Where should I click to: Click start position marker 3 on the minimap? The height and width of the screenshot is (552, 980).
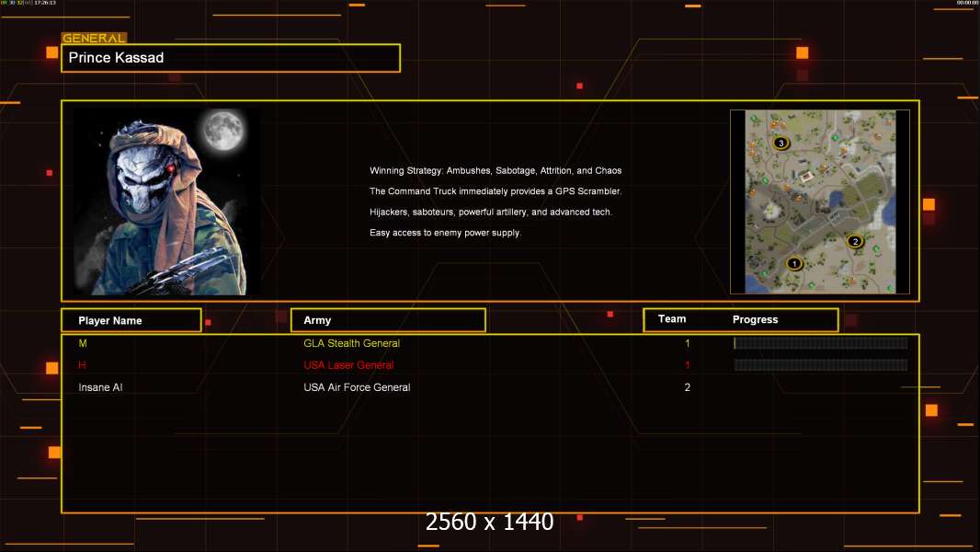tap(780, 143)
